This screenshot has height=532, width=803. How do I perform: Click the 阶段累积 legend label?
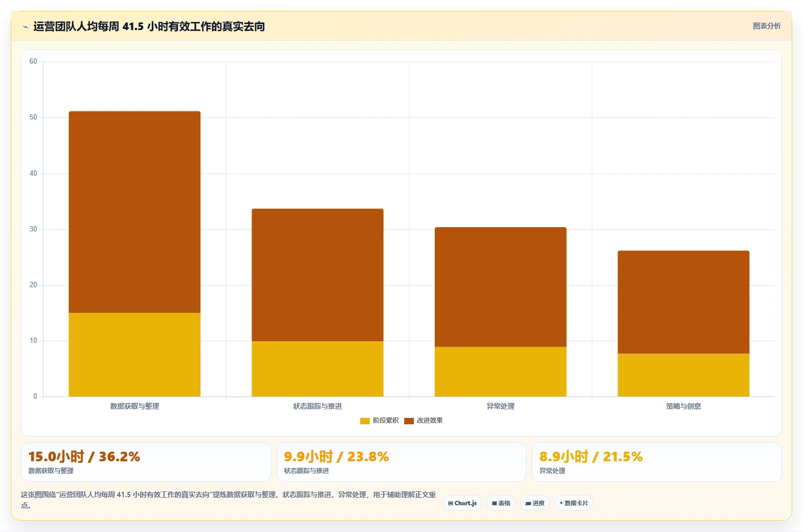click(386, 421)
